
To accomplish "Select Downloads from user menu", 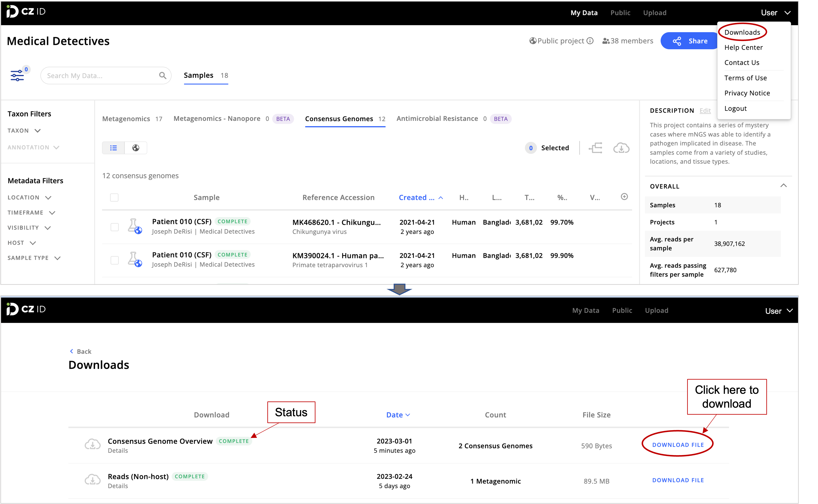I will point(742,32).
